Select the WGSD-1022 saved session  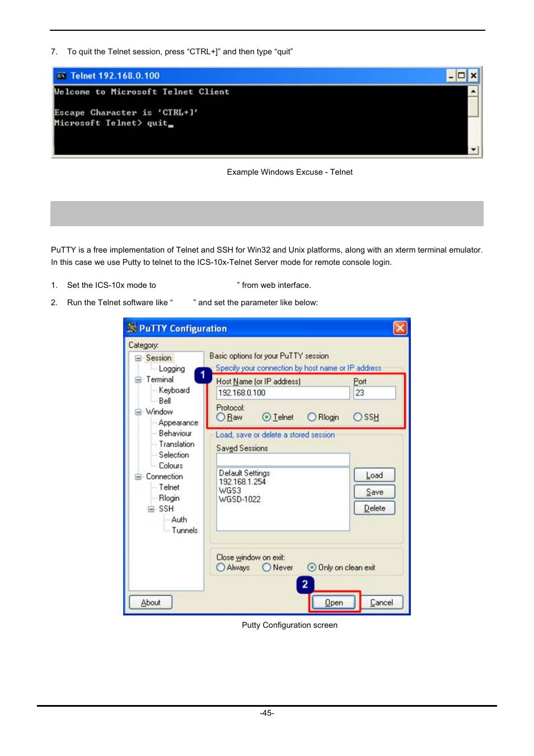[240, 500]
